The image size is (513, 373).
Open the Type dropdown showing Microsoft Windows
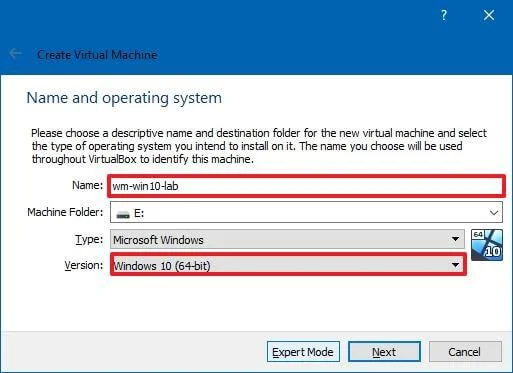point(287,239)
